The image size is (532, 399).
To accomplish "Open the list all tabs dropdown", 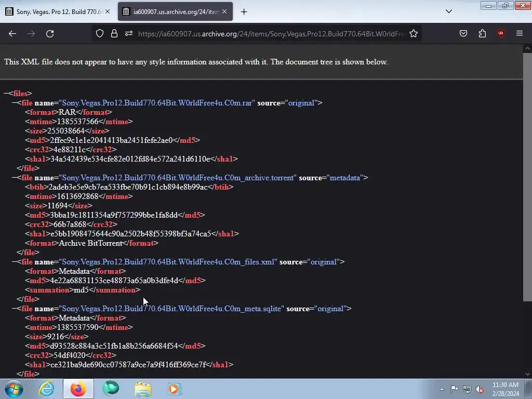I will [448, 11].
